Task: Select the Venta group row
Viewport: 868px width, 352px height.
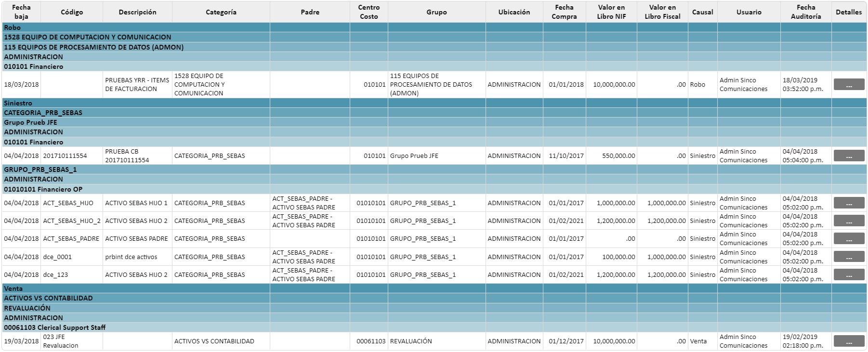Action: click(x=434, y=288)
